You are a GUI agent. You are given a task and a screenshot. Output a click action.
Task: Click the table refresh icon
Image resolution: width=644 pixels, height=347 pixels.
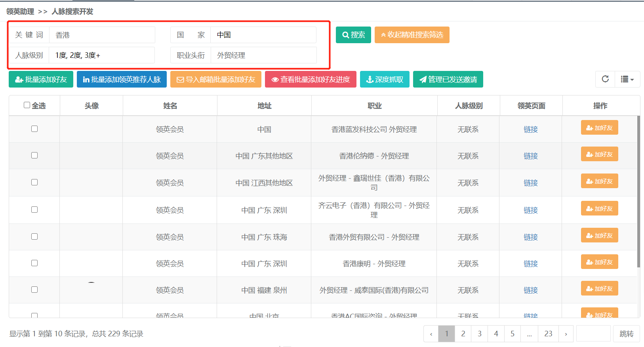pos(605,79)
